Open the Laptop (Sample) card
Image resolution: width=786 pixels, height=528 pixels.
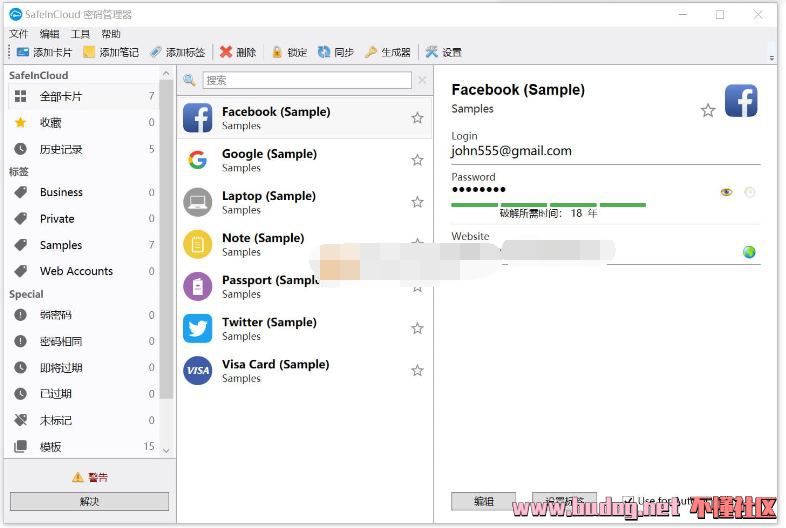coord(304,202)
